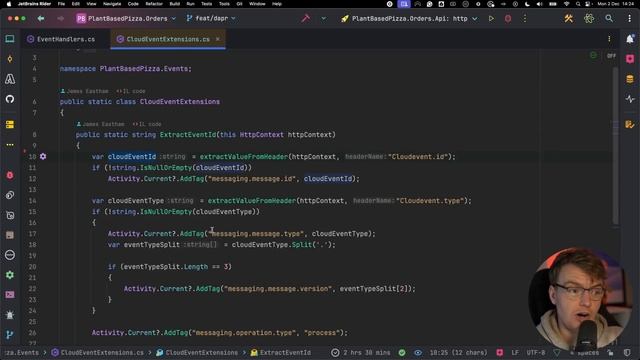
Task: Open the Apple menu
Action: click(x=9, y=4)
